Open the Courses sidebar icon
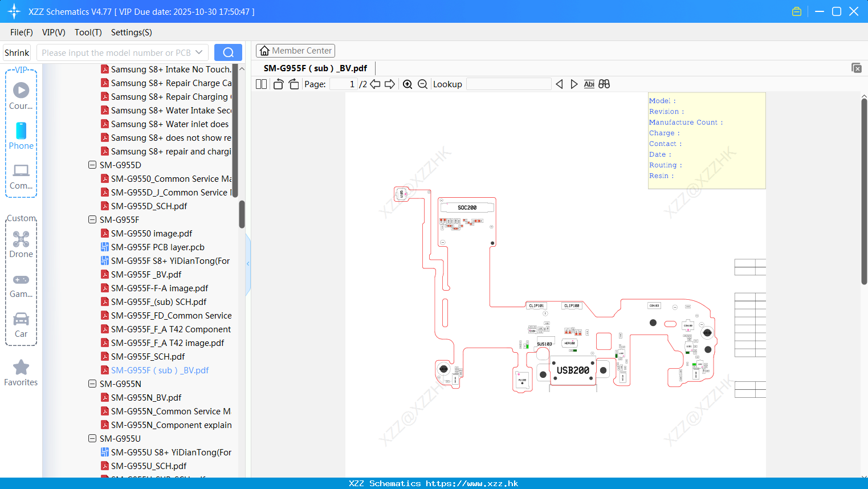868x489 pixels. click(21, 96)
